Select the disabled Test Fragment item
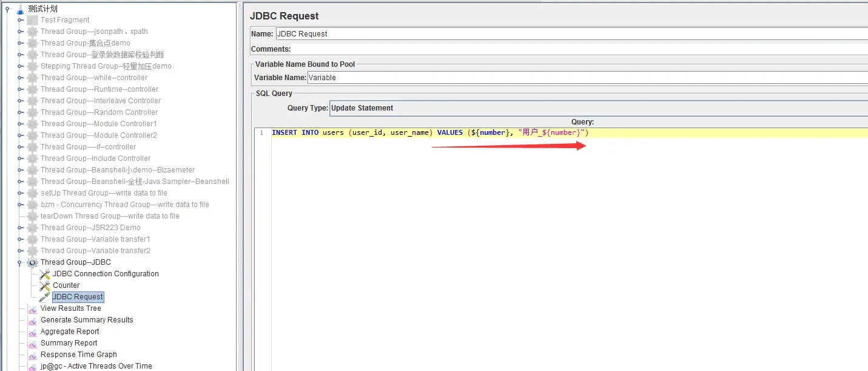This screenshot has width=868, height=371. click(65, 20)
